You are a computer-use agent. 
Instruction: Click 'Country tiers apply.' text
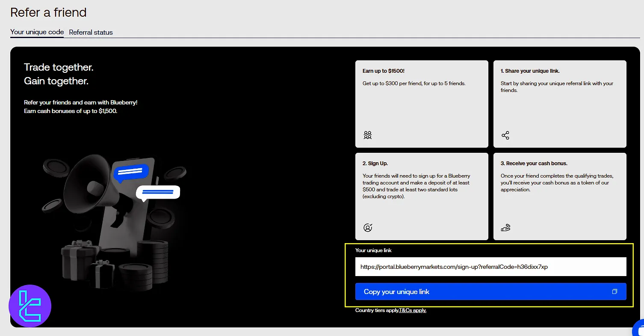pos(377,310)
